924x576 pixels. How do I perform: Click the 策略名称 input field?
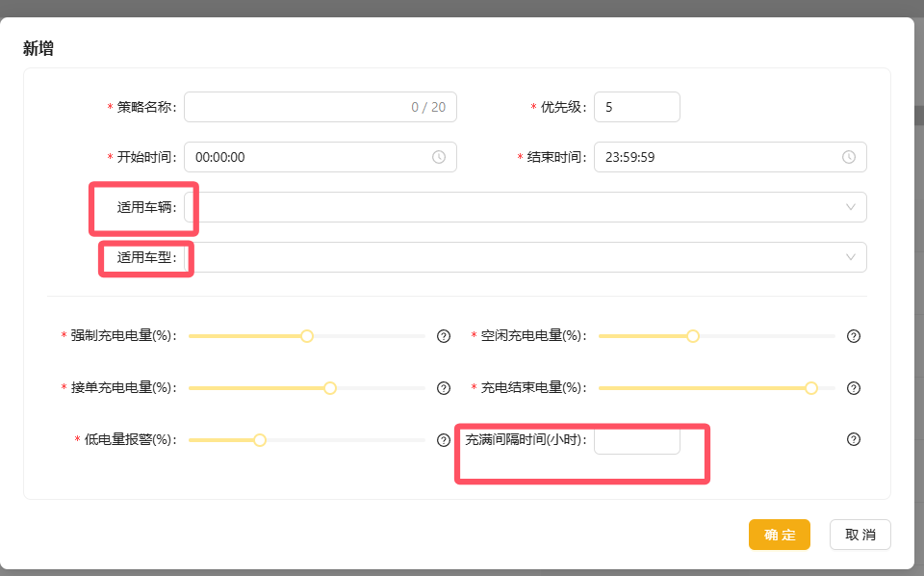(320, 107)
